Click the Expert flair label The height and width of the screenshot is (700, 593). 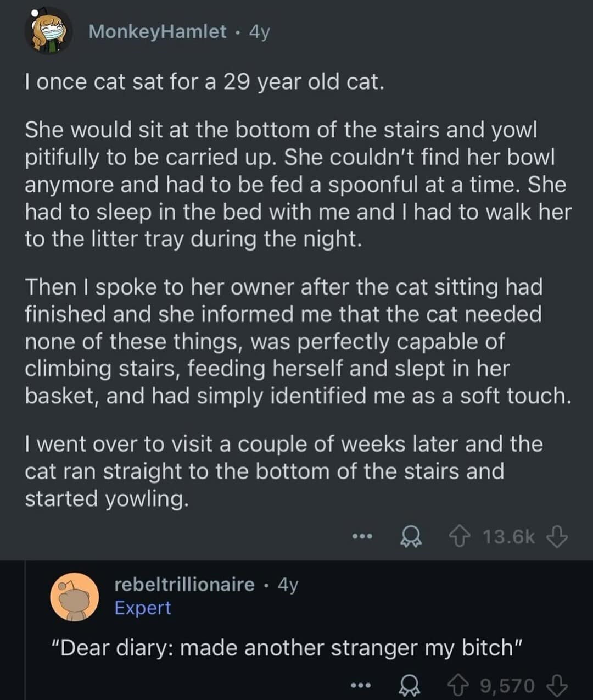point(143,608)
